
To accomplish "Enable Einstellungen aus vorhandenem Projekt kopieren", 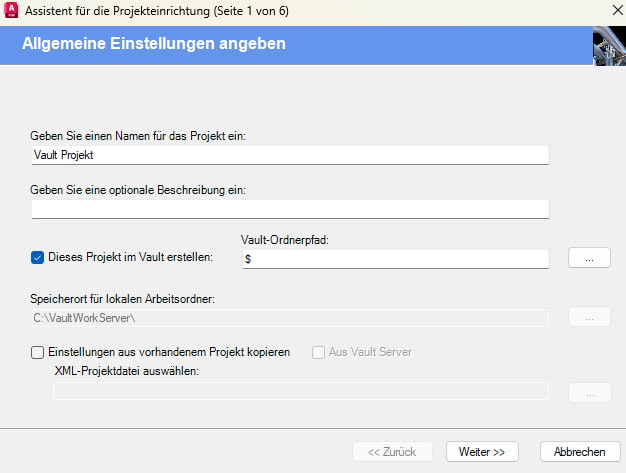I will (38, 352).
